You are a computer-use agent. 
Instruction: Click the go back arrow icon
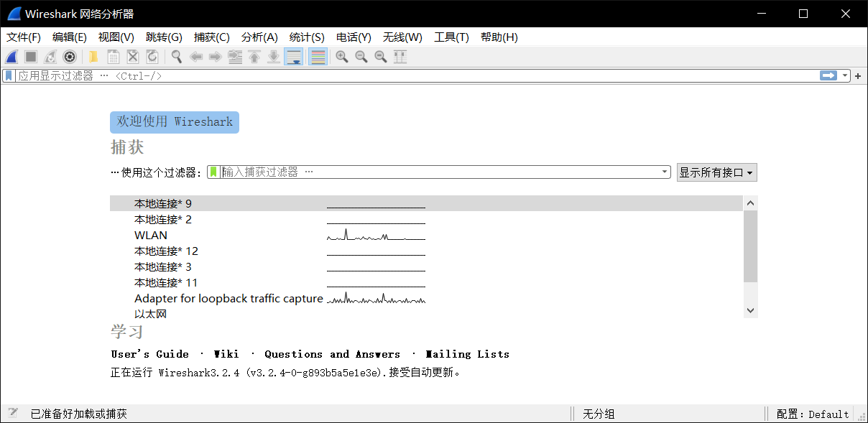[195, 57]
